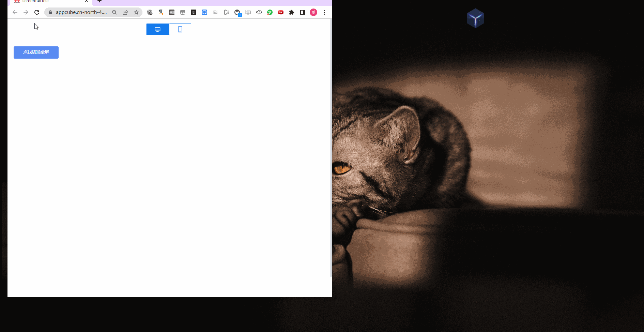Click the screenfullTest browser tab
Screen dimensions: 644x332
click(48, 2)
